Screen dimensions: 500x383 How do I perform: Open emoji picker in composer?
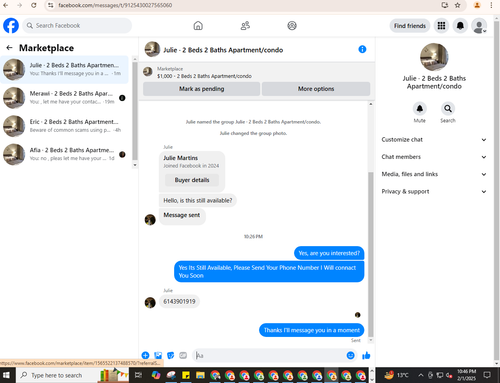click(350, 356)
